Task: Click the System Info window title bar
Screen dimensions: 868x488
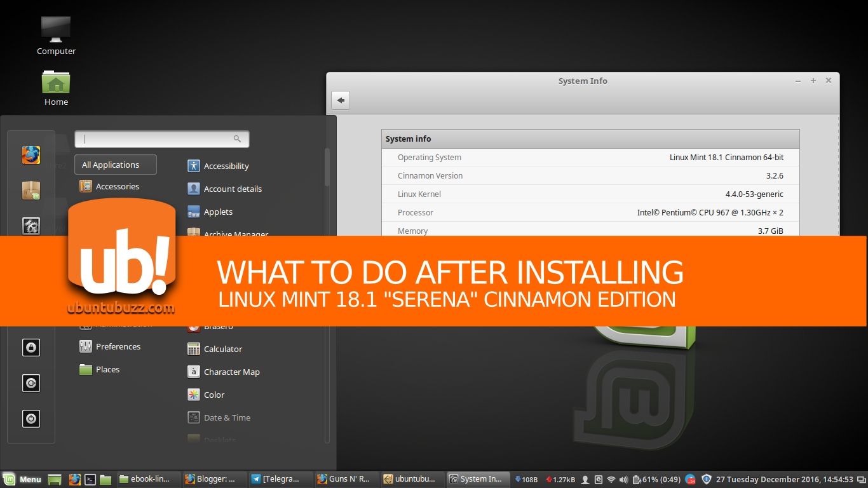Action: click(583, 81)
